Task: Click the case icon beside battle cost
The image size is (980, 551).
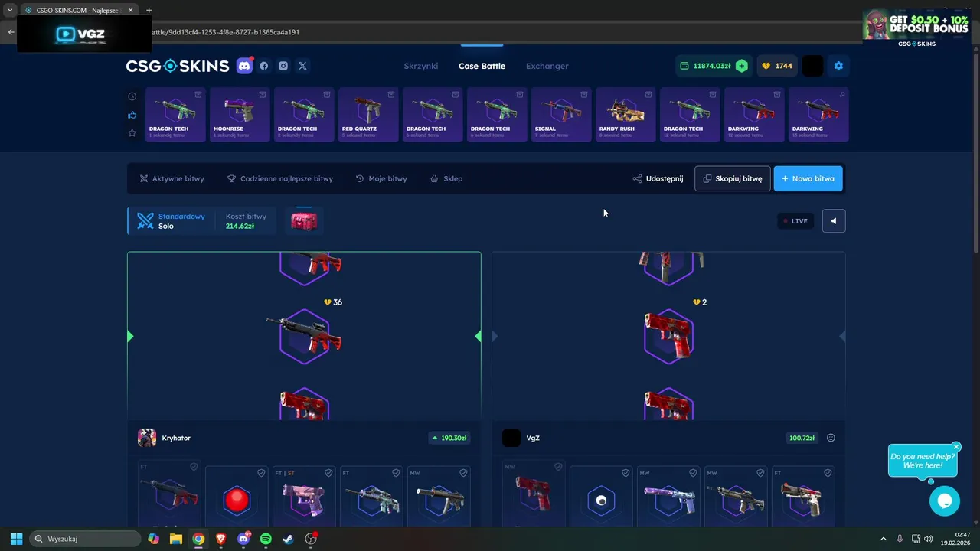Action: coord(304,221)
